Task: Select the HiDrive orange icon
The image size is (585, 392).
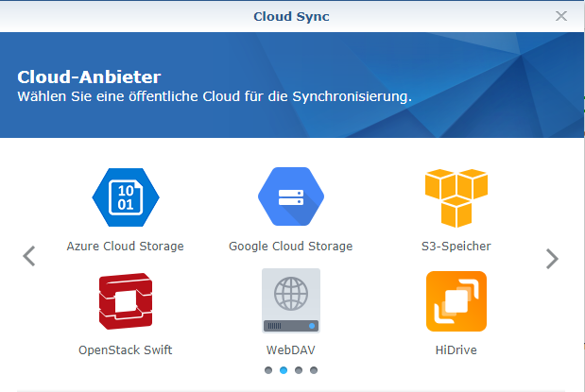Action: (x=456, y=301)
